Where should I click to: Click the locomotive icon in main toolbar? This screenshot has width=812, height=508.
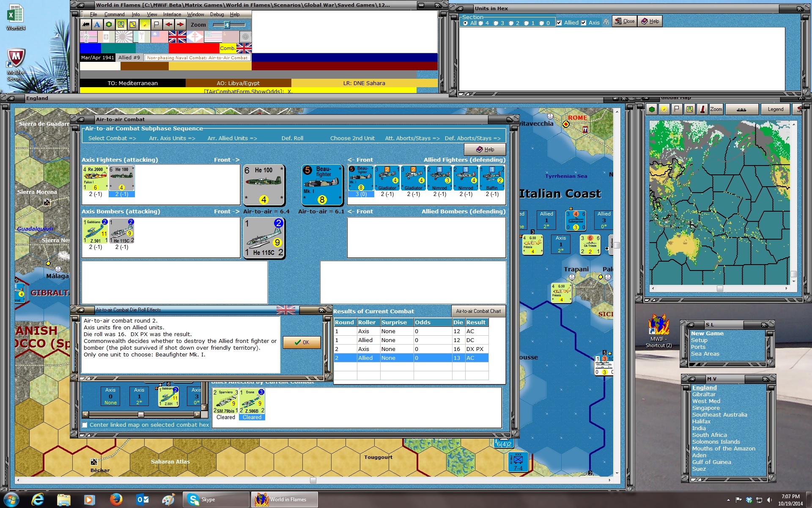click(x=86, y=25)
